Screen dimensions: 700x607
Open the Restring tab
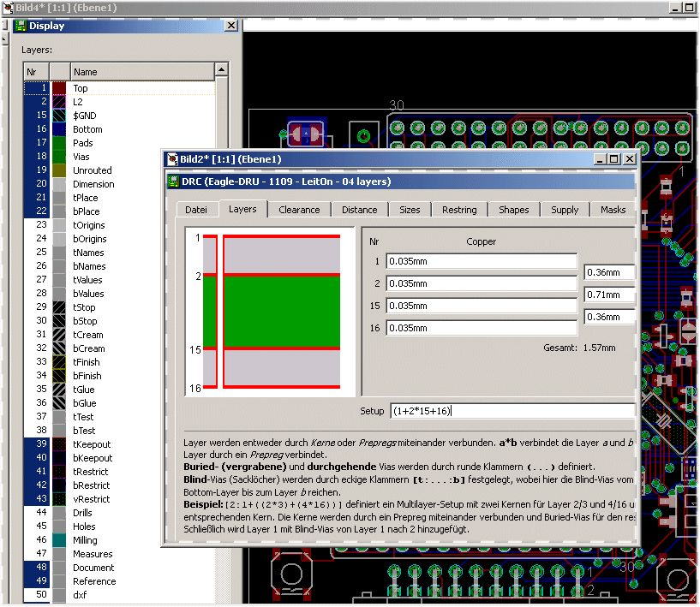coord(459,210)
